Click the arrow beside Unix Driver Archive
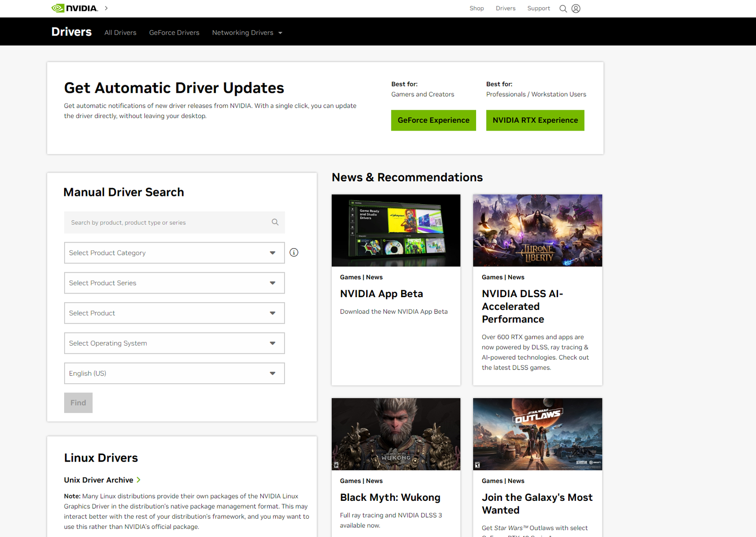The image size is (756, 537). pyautogui.click(x=138, y=480)
